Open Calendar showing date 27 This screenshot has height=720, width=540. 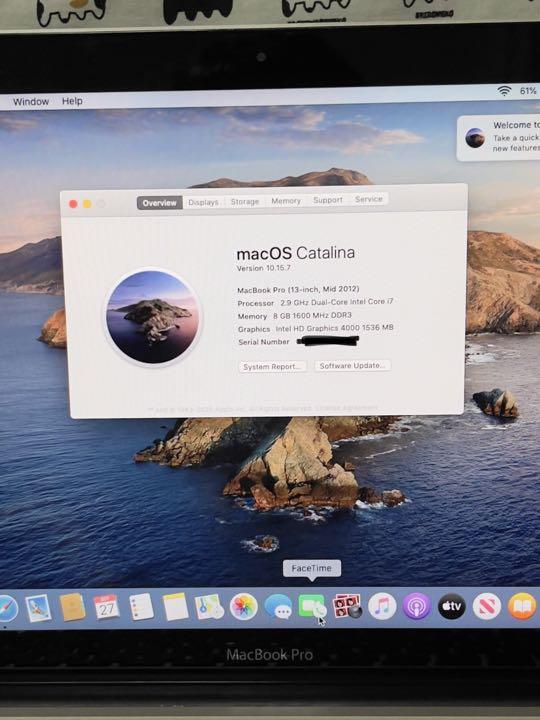106,607
